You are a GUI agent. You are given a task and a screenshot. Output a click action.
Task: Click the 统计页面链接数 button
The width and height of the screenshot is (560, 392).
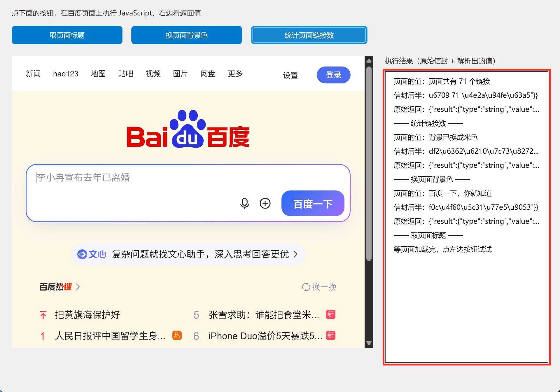tap(309, 35)
